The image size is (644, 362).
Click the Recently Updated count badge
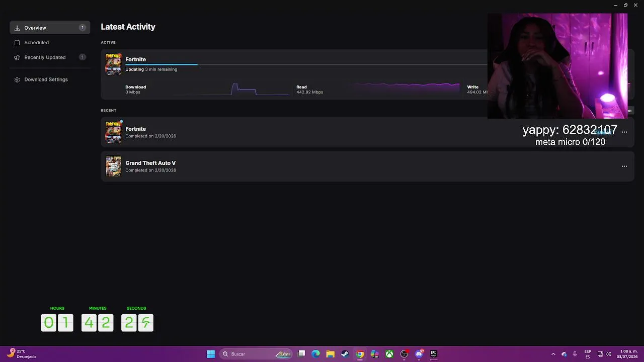pyautogui.click(x=82, y=57)
